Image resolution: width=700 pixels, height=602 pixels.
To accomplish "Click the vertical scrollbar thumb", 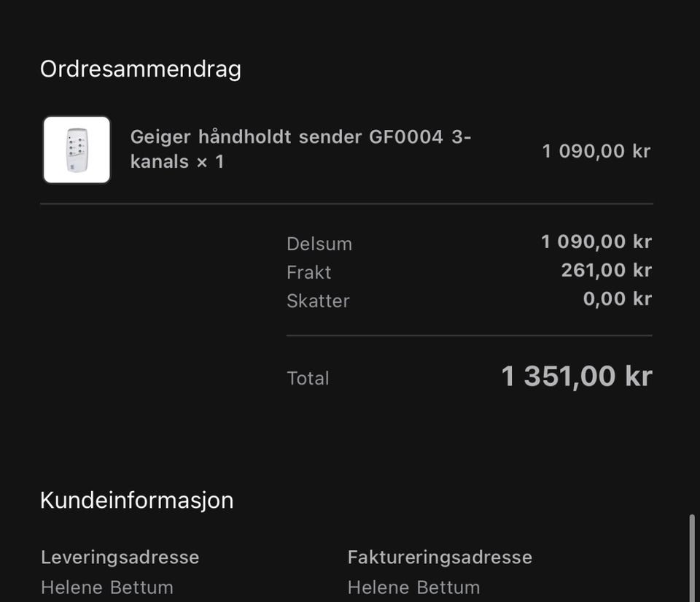I will click(691, 558).
